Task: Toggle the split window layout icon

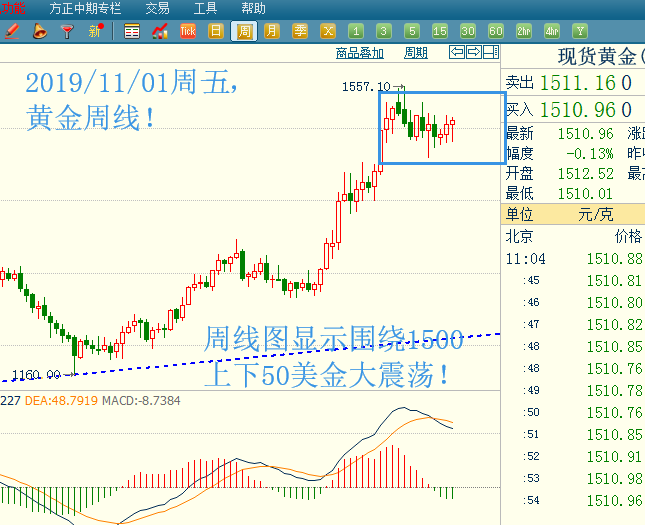Action: [491, 52]
